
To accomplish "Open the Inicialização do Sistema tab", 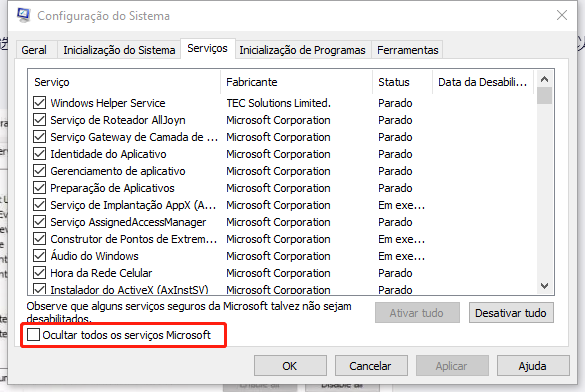I will pos(119,50).
